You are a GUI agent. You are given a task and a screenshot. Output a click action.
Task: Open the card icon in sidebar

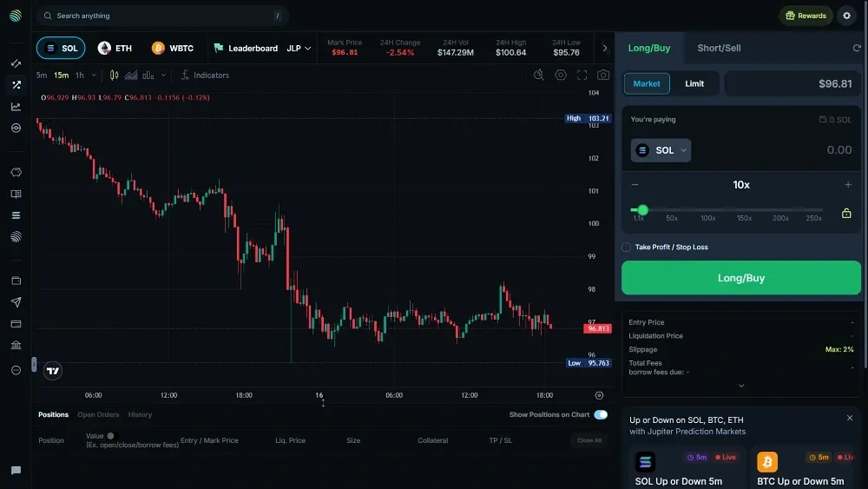[16, 324]
